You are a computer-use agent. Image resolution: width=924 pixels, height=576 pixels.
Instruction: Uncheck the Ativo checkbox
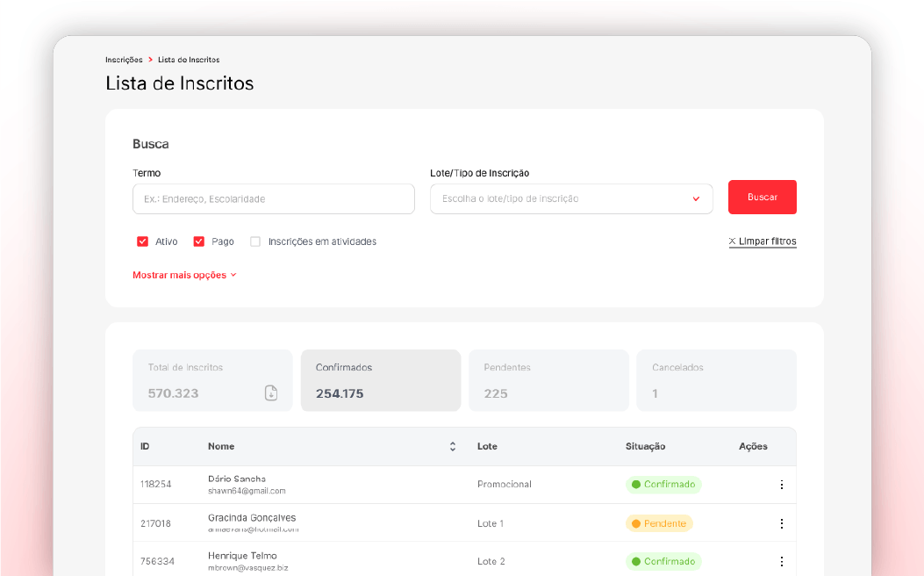pos(143,241)
